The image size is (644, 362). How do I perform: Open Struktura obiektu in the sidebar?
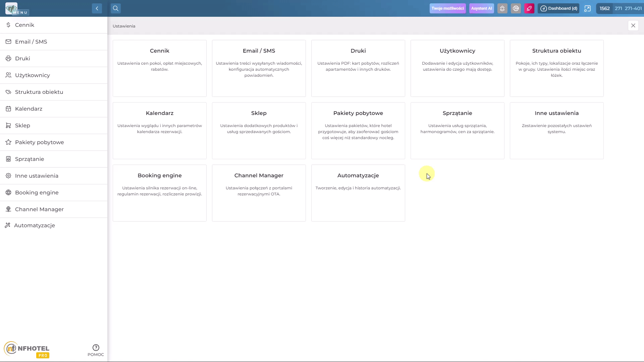click(54, 92)
